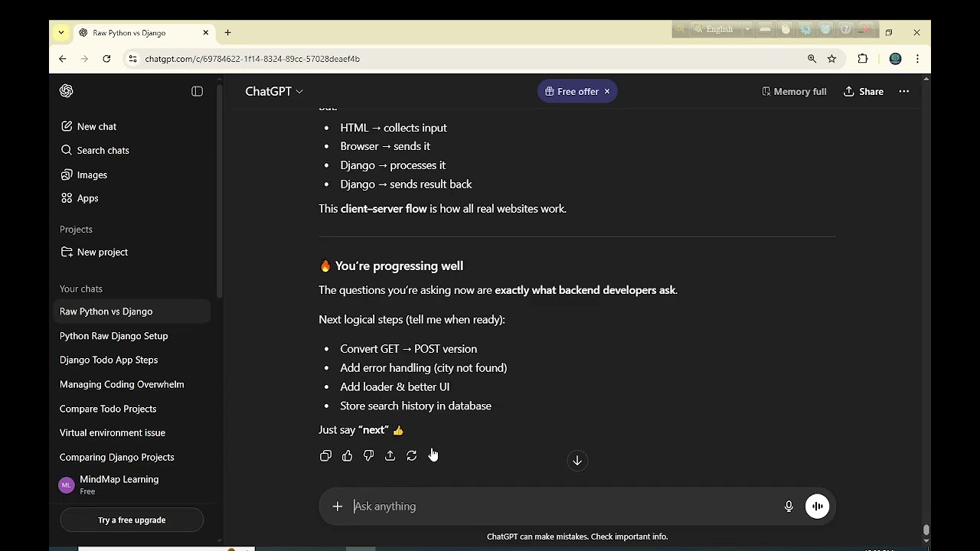This screenshot has height=551, width=980.
Task: Share the response using the upload icon
Action: click(390, 455)
